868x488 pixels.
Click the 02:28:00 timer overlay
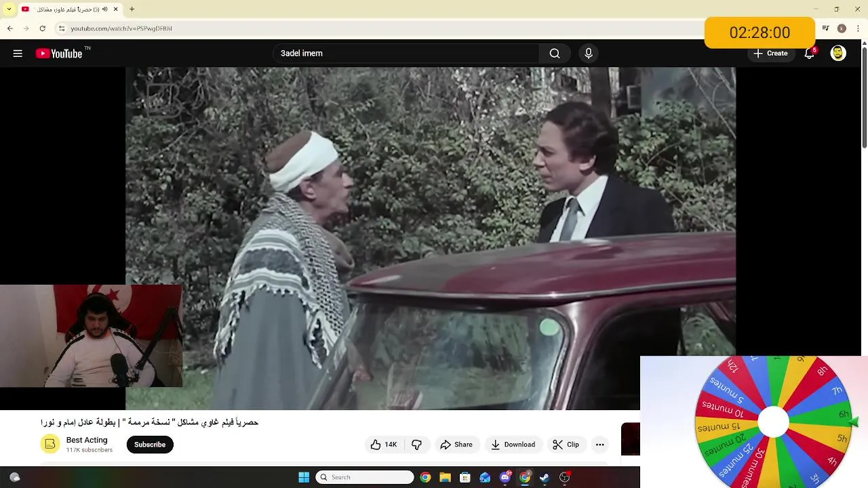759,33
